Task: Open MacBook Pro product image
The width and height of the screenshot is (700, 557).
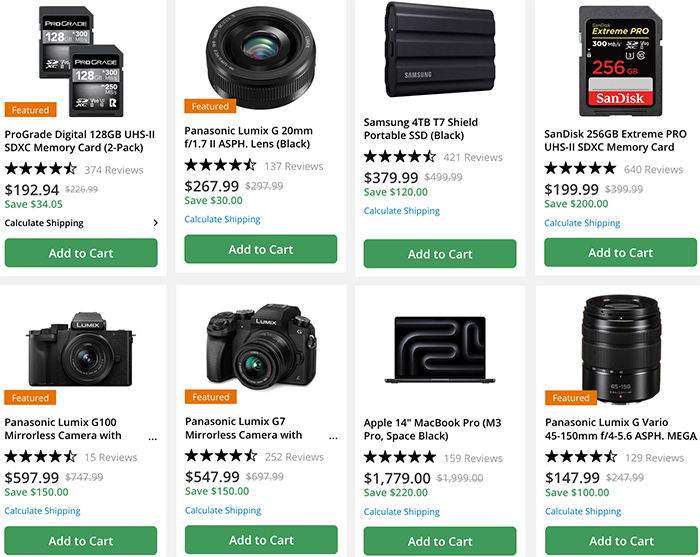Action: (x=440, y=352)
